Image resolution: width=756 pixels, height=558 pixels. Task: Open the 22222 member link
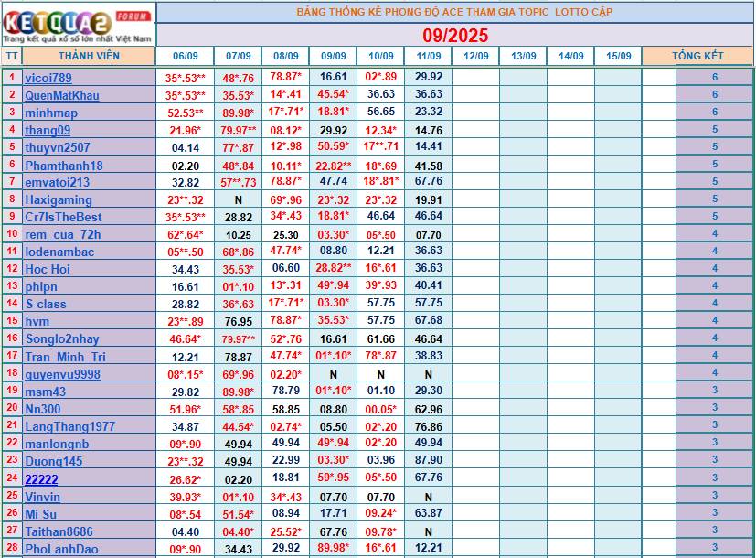[x=41, y=479]
